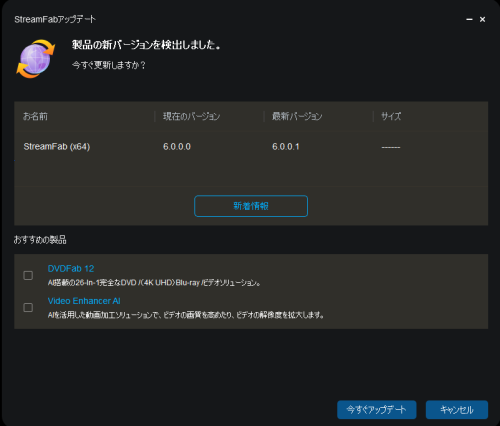Click the StreamFab globe update icon
Image resolution: width=500 pixels, height=426 pixels.
(36, 59)
